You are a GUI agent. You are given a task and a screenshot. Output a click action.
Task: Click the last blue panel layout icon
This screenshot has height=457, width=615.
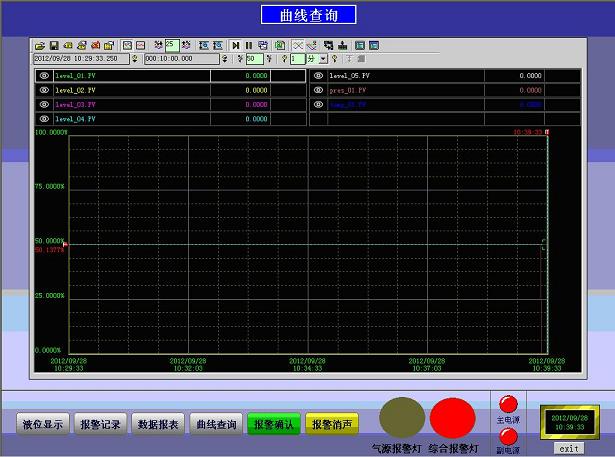pyautogui.click(x=374, y=46)
